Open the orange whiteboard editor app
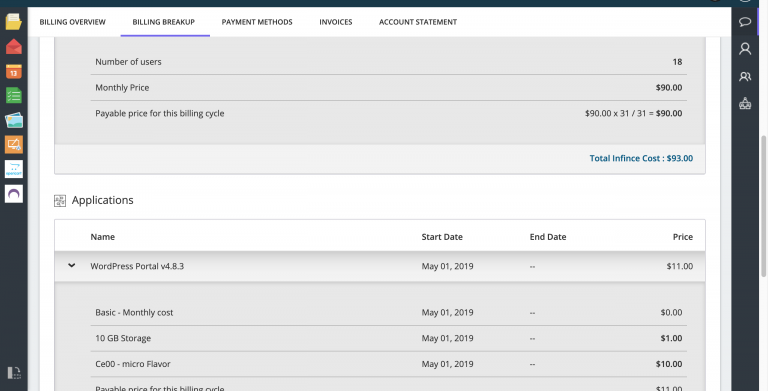 click(x=14, y=145)
